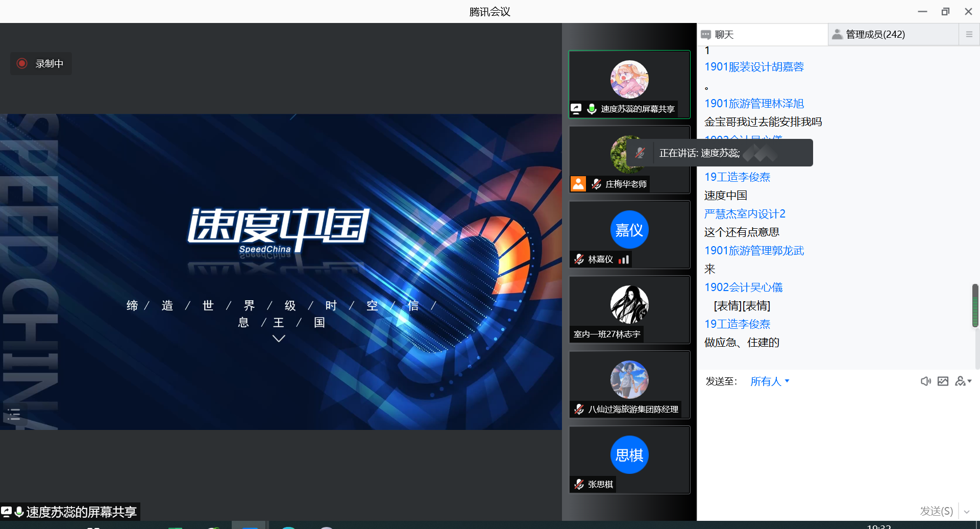Select the 室内一班27林志宇 participant thumbnail

click(x=629, y=309)
